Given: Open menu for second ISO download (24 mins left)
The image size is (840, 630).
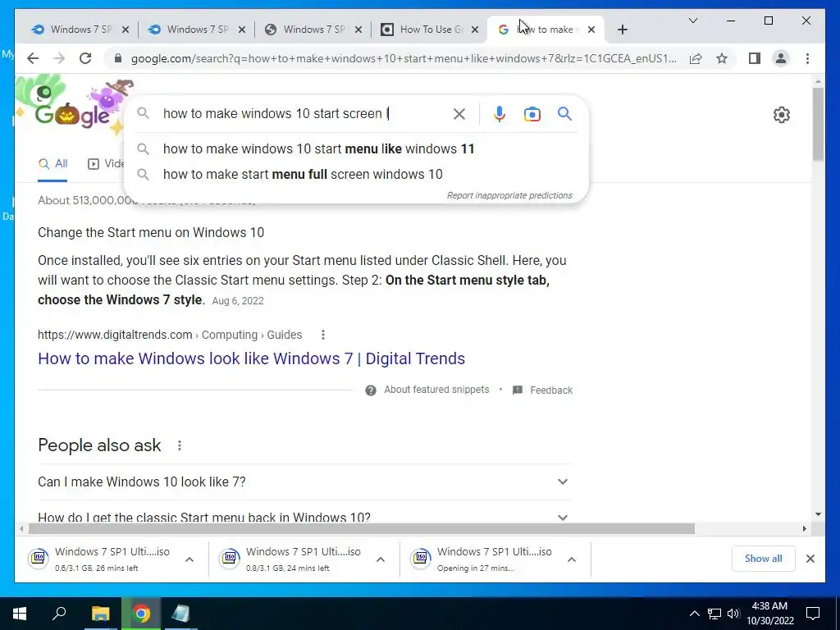Looking at the screenshot, I should 381,559.
